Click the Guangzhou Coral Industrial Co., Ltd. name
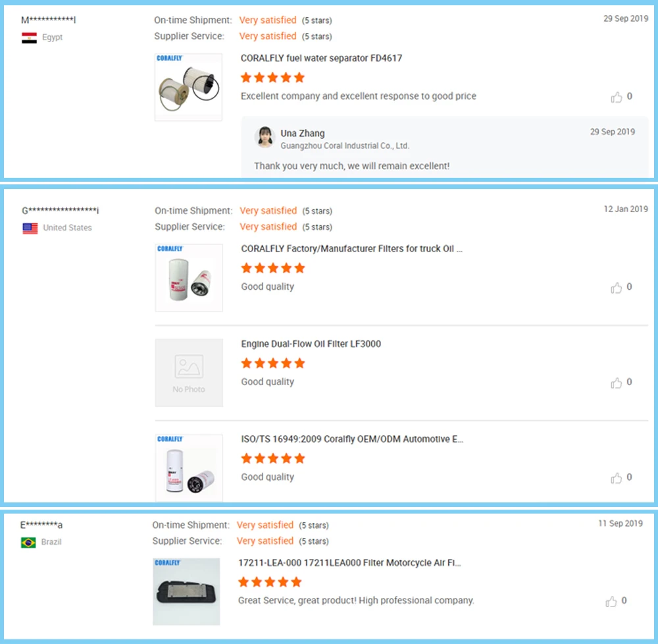This screenshot has width=658, height=644. (344, 146)
